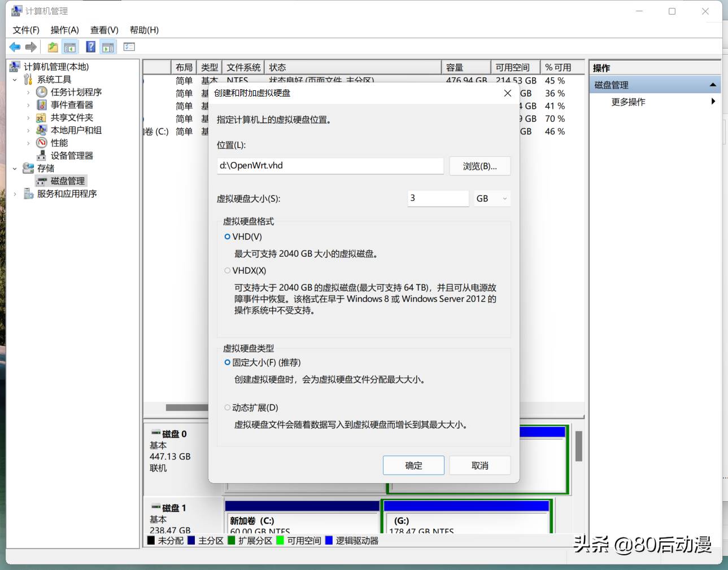Image resolution: width=728 pixels, height=570 pixels.
Task: Open the GB size unit dropdown
Action: [x=491, y=199]
